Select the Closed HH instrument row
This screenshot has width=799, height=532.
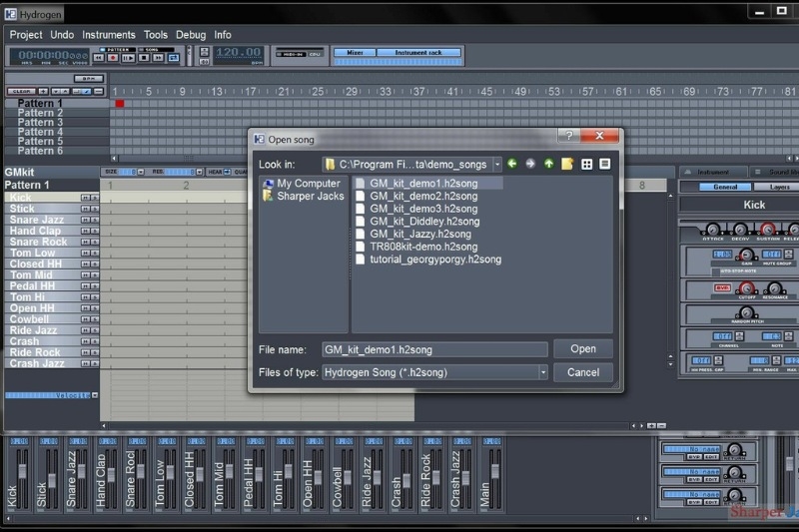52,265
